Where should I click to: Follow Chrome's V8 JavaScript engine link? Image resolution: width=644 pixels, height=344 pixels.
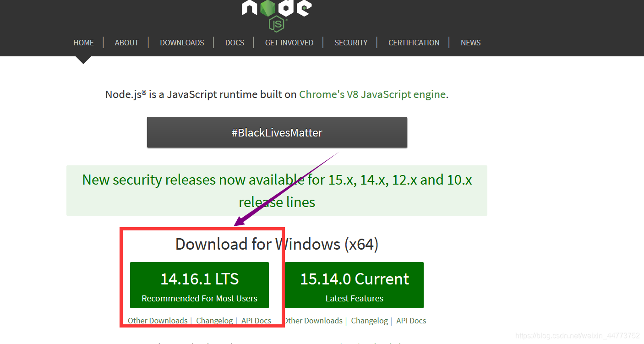point(372,94)
